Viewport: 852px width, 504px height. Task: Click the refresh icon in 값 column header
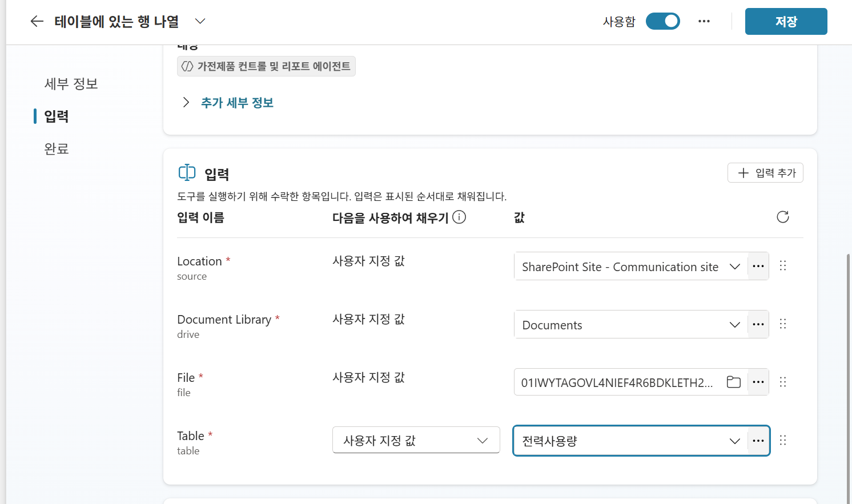click(783, 217)
